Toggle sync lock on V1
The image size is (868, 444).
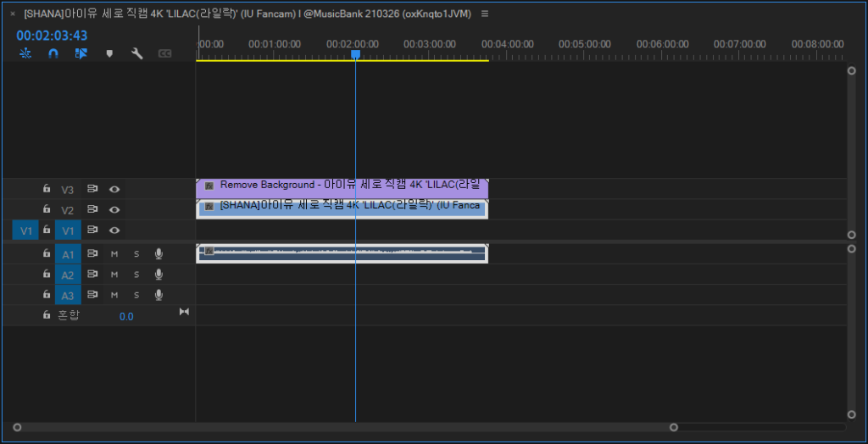(92, 230)
